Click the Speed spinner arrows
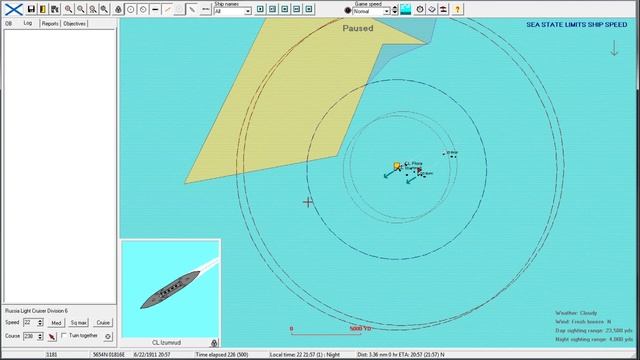The image size is (640, 360). coord(40,322)
